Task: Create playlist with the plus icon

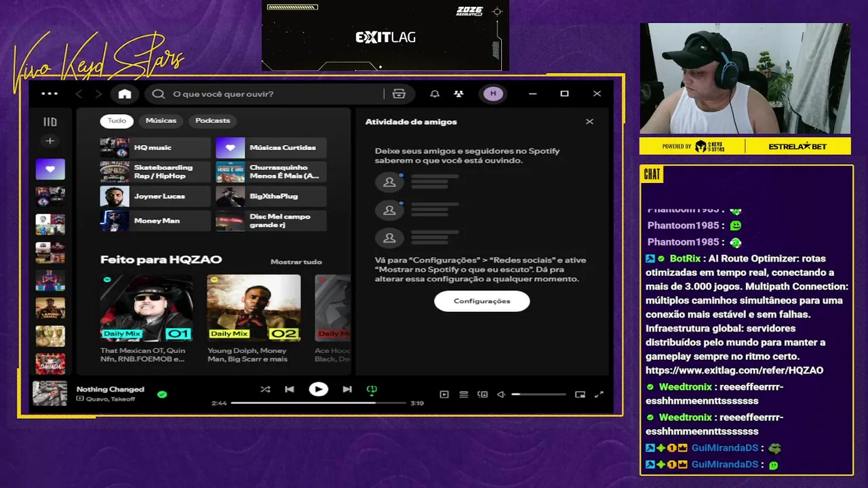Action: point(50,141)
